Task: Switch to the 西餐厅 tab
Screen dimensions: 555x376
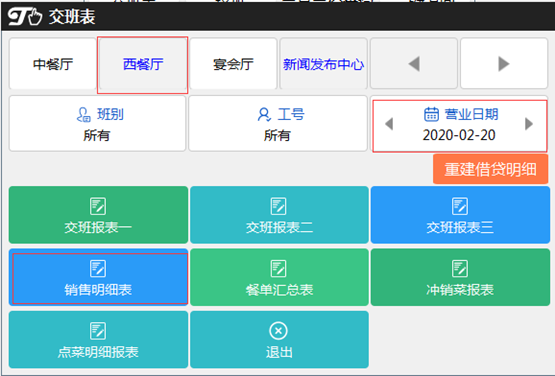Action: tap(143, 64)
